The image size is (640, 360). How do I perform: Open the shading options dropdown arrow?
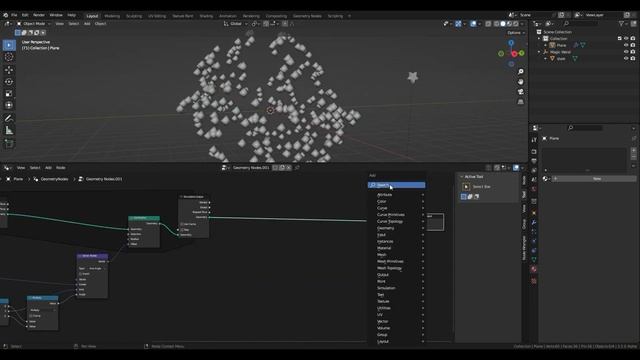(x=522, y=24)
